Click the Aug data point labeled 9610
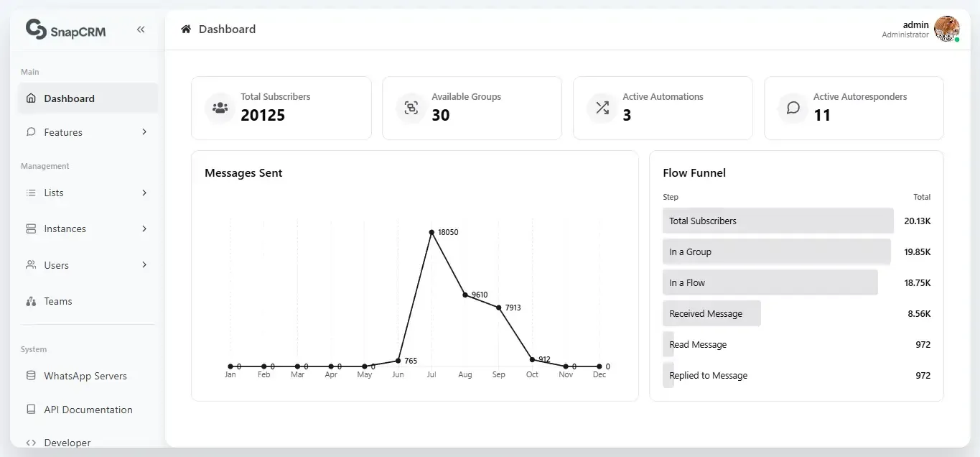This screenshot has height=457, width=980. point(465,295)
